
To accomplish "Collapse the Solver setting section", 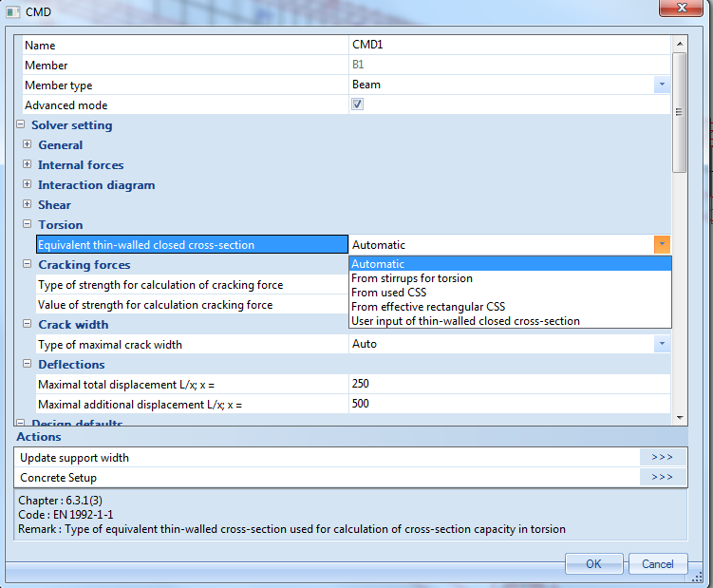I will pyautogui.click(x=20, y=125).
